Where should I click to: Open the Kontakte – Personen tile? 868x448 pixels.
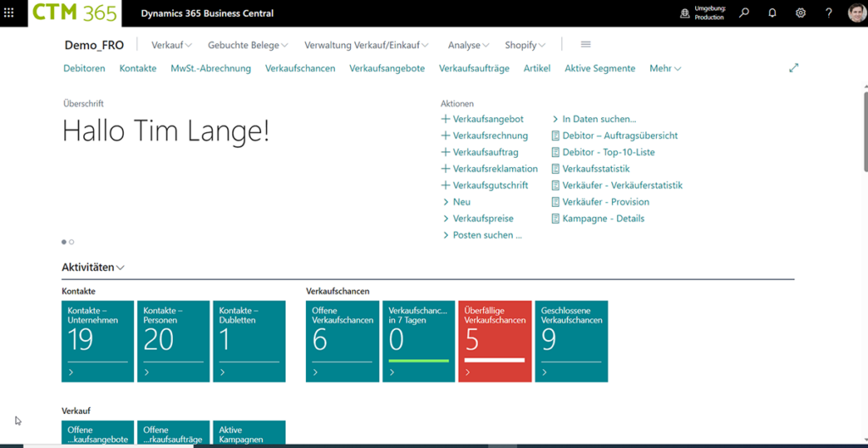pyautogui.click(x=173, y=341)
